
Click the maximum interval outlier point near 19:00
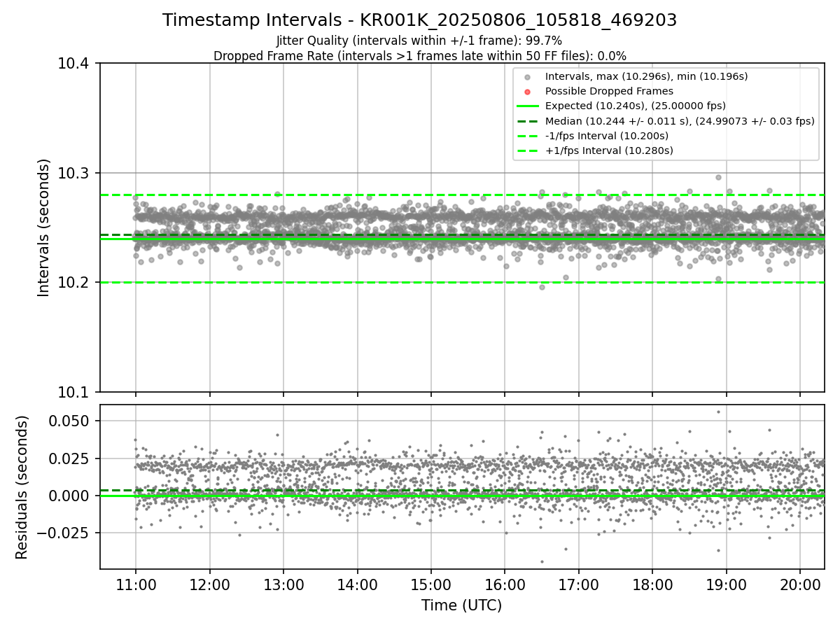(718, 177)
